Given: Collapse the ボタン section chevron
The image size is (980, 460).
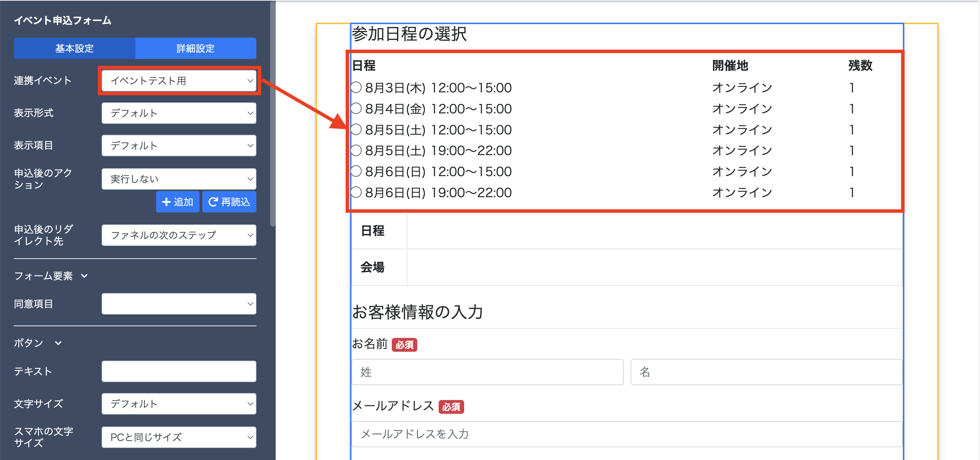Looking at the screenshot, I should coord(58,343).
